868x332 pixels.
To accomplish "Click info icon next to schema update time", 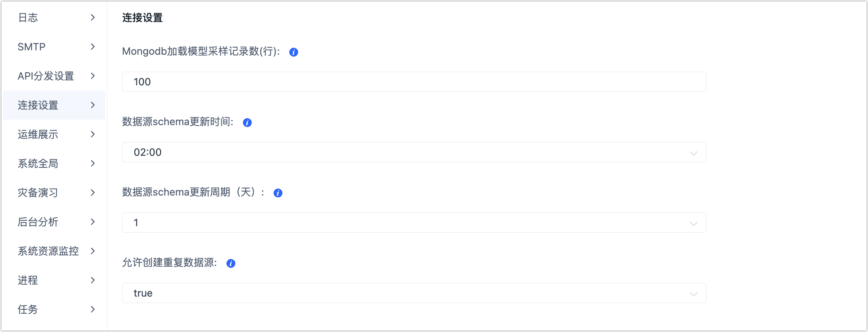I will [x=247, y=123].
